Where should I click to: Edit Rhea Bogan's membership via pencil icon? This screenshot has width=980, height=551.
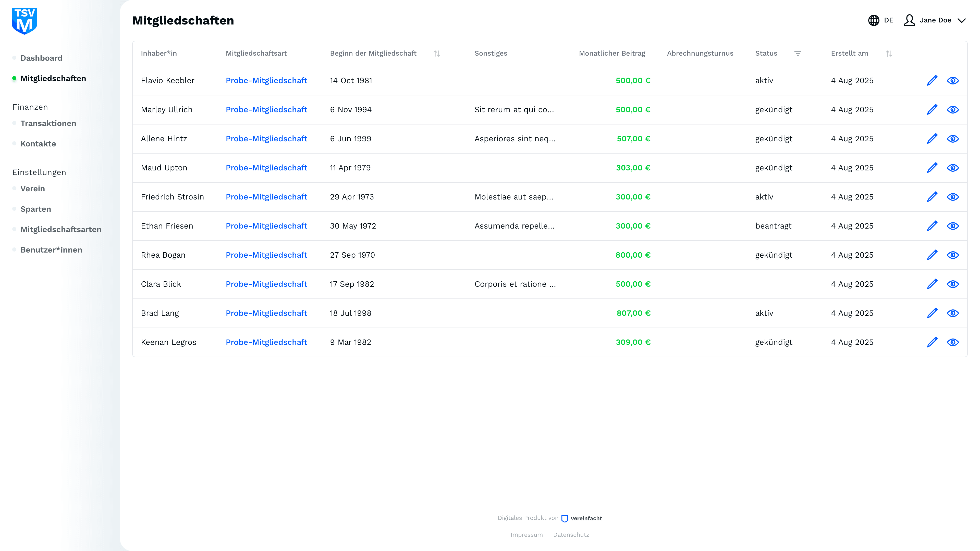coord(932,255)
